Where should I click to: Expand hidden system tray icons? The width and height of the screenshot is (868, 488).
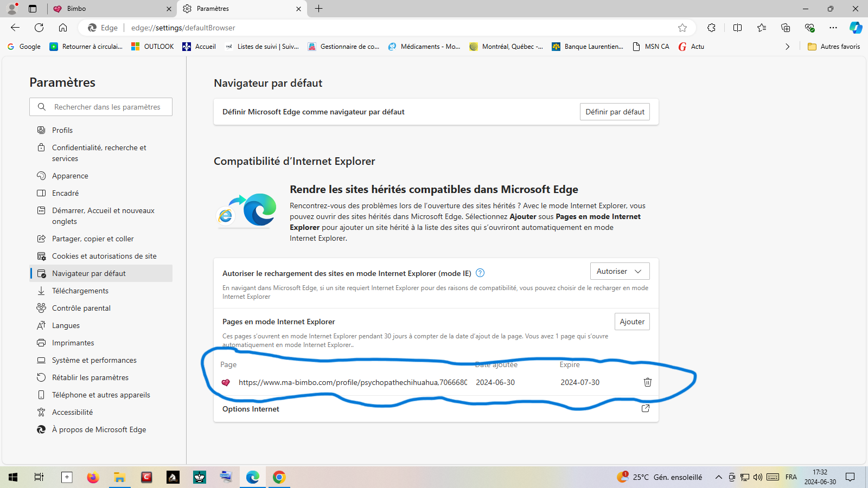(x=718, y=477)
